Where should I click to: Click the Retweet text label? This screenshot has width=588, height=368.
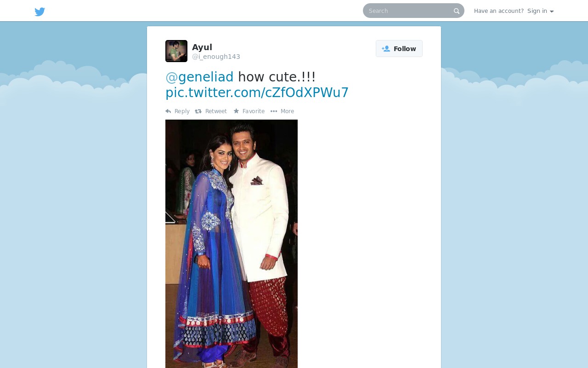216,111
